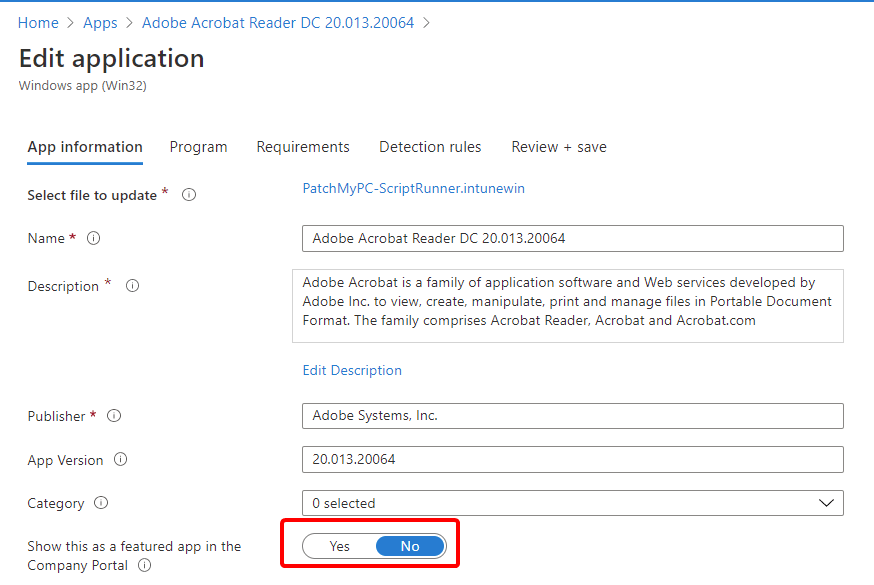Focus the Publisher field with Adobe Systems, Inc.
874x585 pixels.
572,416
